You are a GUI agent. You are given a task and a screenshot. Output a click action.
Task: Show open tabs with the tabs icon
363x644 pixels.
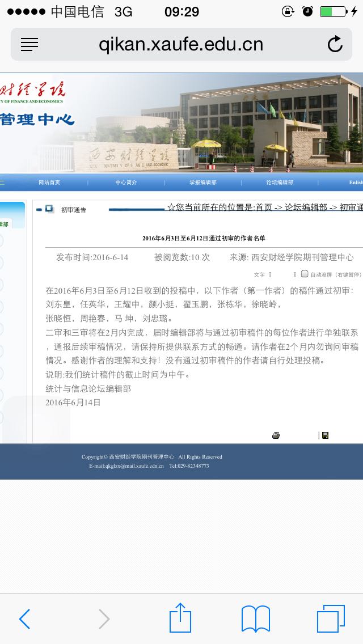331,618
